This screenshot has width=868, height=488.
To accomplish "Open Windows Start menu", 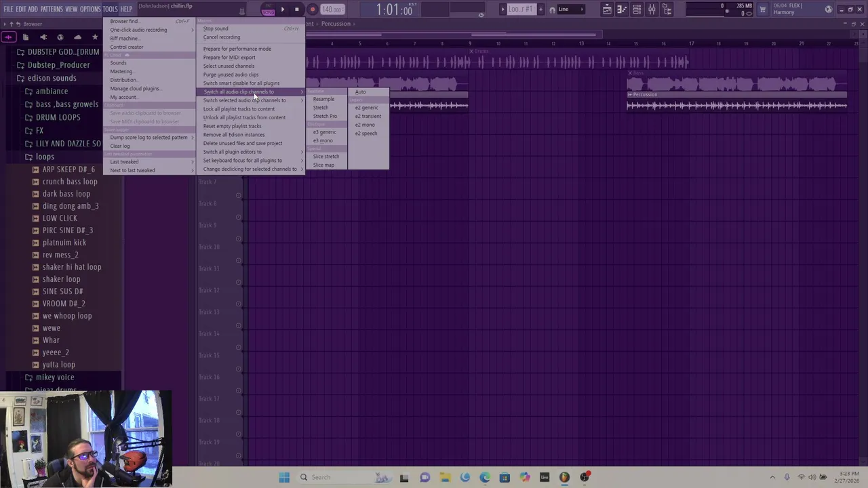I will click(x=284, y=477).
